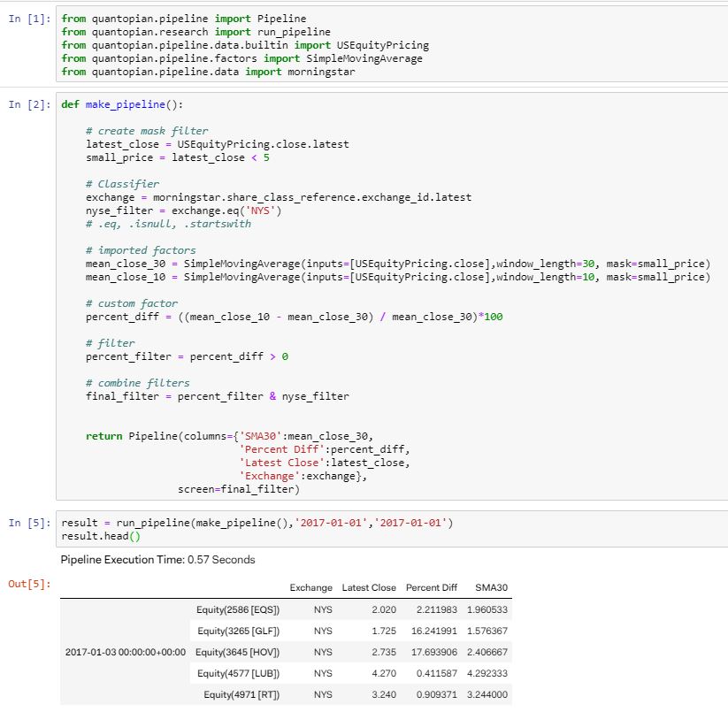Image resolution: width=728 pixels, height=712 pixels.
Task: Click the 'small_price = latest_close < 5' line
Action: point(178,157)
